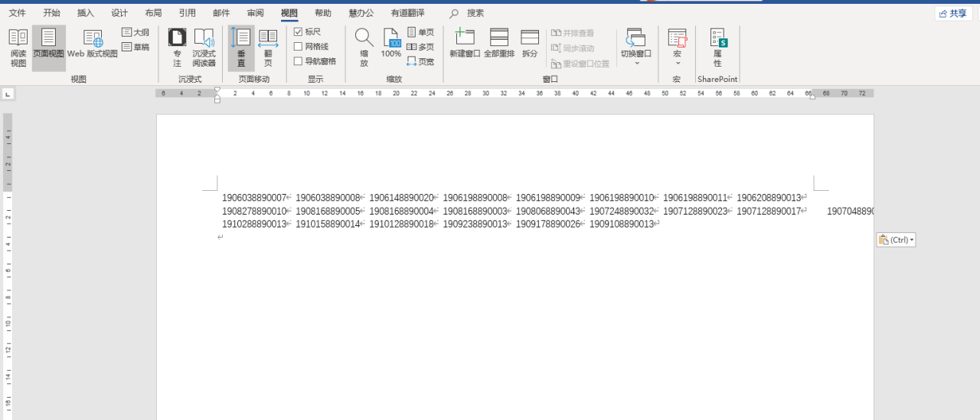Click number 1909178890026 in document
980x420 pixels.
tap(548, 224)
